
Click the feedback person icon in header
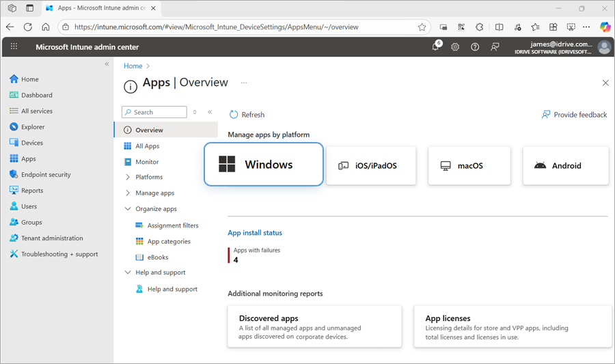(495, 47)
